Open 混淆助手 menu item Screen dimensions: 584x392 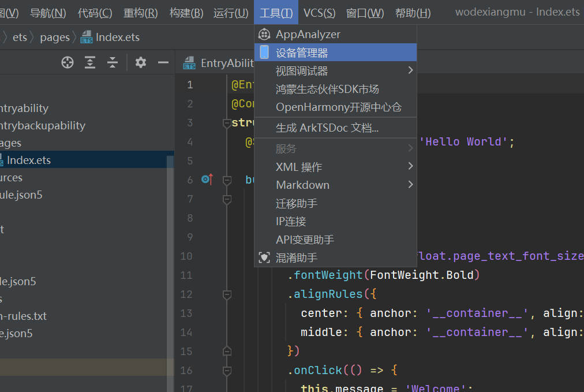(x=335, y=257)
